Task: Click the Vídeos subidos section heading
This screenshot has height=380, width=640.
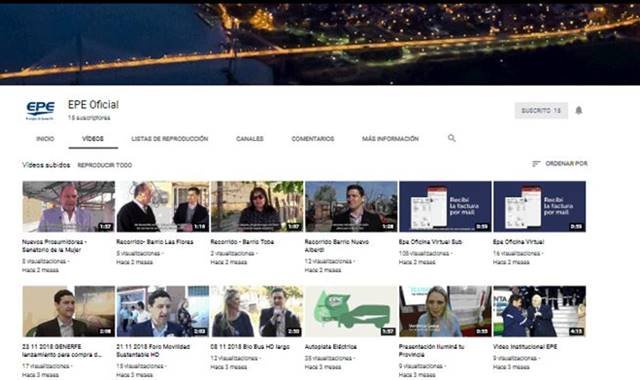Action: point(46,165)
